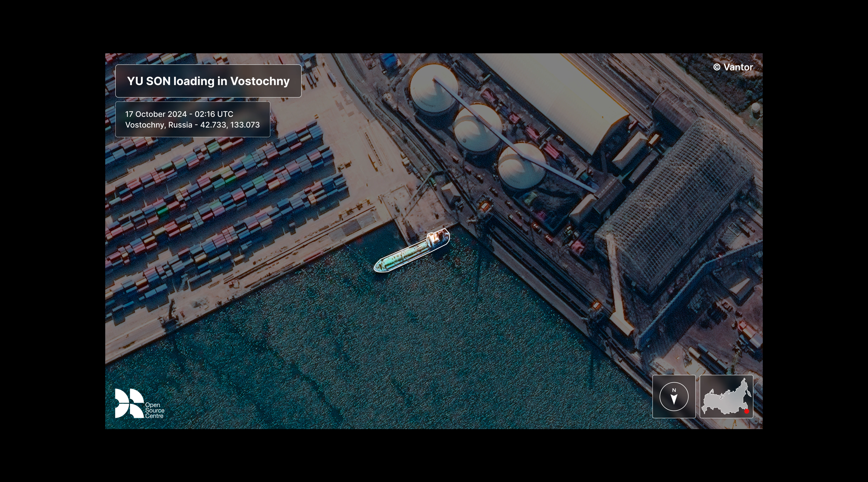
Task: Click the 17 October 2024 date line
Action: click(179, 114)
